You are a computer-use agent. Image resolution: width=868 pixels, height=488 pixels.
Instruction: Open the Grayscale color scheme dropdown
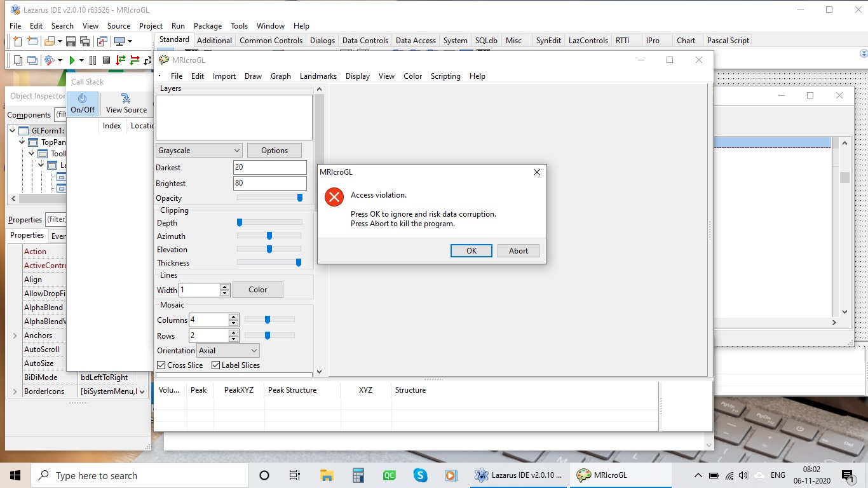click(x=199, y=151)
